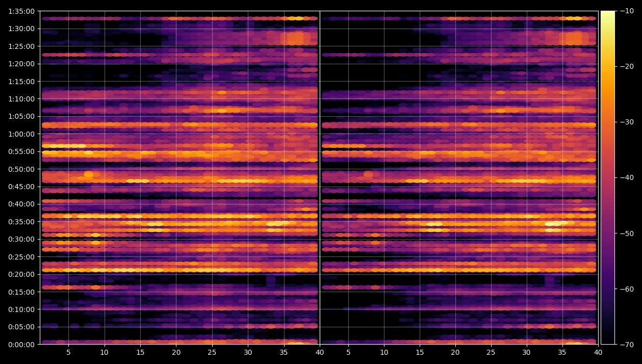Click the −20 colorbar tick label
This screenshot has width=642, height=364.
tap(627, 67)
